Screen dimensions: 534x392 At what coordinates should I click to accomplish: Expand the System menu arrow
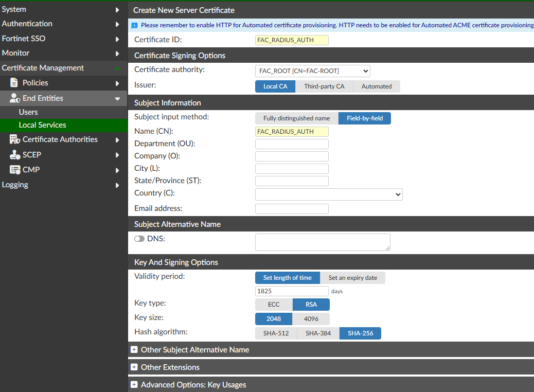(x=117, y=10)
